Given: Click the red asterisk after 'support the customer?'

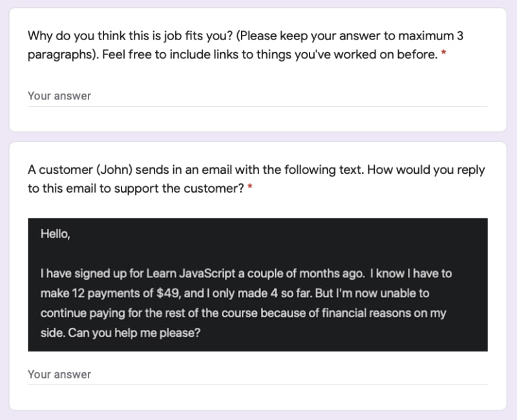Looking at the screenshot, I should click(250, 187).
